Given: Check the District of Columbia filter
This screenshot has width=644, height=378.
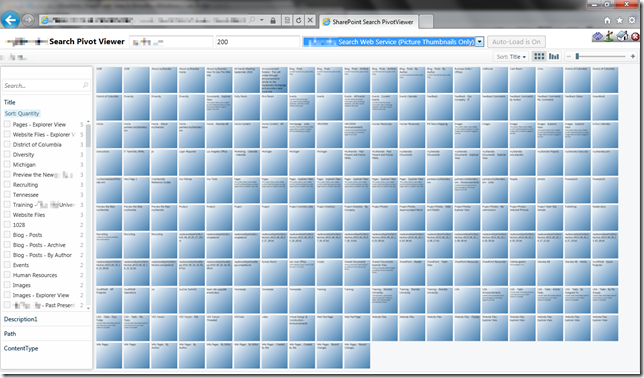Looking at the screenshot, I should click(x=7, y=144).
